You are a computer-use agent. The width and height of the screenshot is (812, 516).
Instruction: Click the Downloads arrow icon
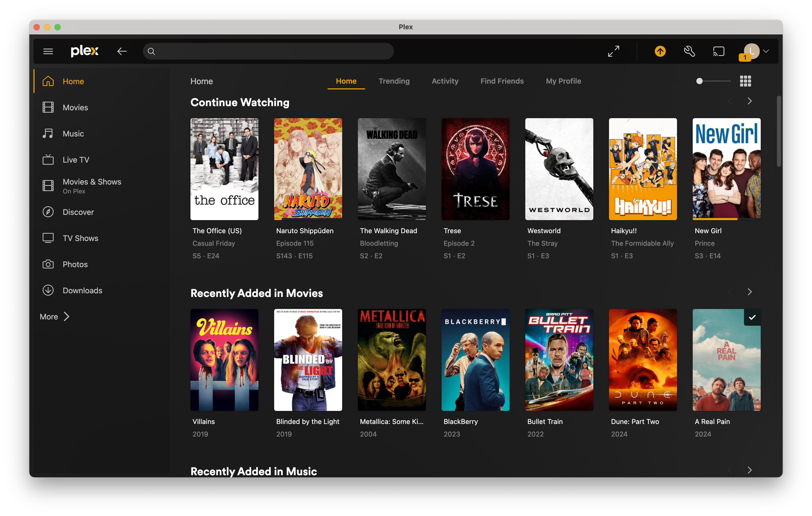(x=48, y=290)
